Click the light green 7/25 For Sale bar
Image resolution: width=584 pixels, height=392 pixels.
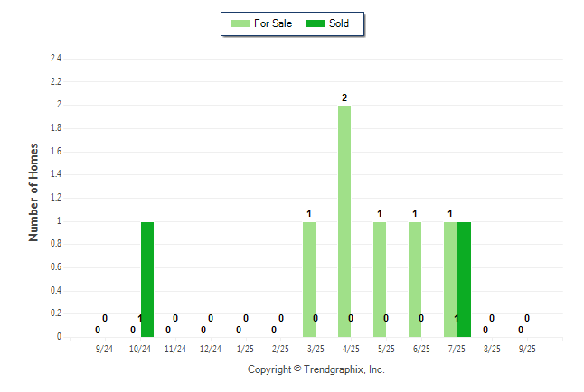tap(450, 279)
